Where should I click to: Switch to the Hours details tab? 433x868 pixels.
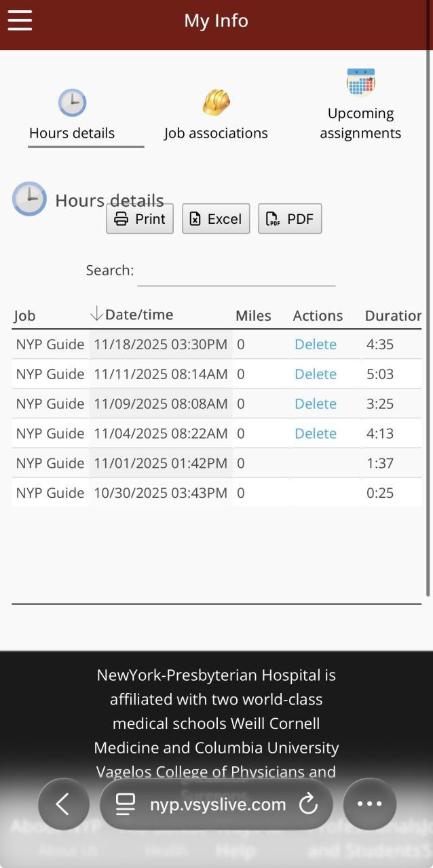72,133
